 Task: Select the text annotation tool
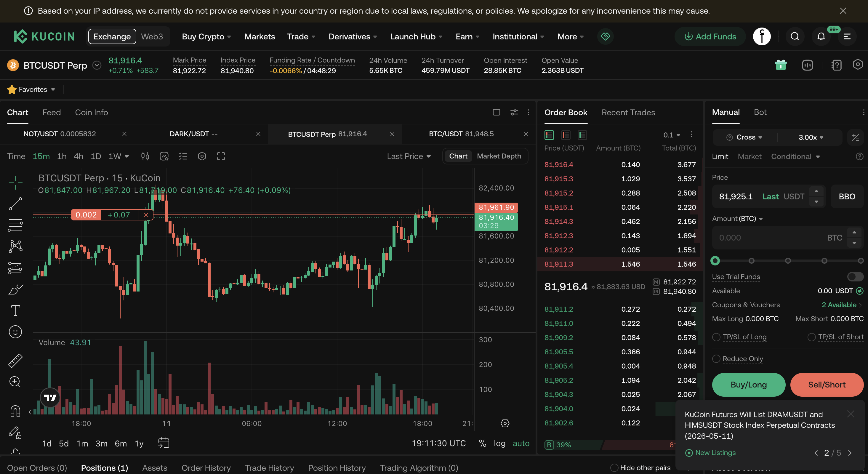click(x=15, y=310)
